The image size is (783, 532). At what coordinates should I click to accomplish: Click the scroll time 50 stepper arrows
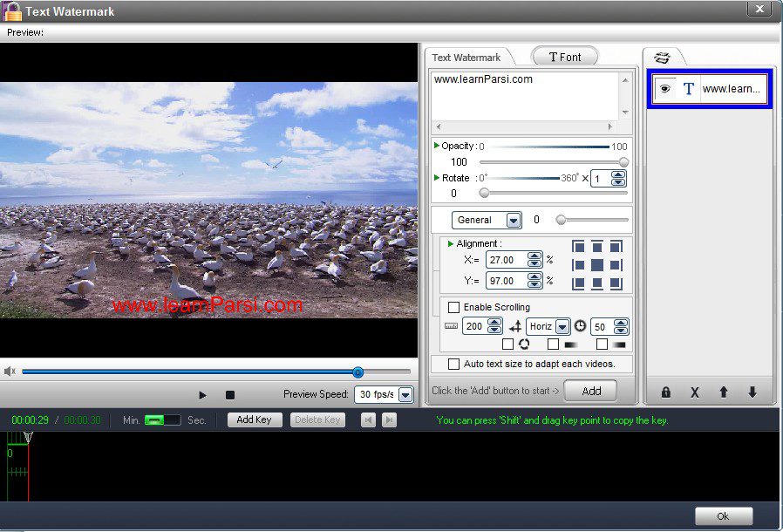click(621, 327)
